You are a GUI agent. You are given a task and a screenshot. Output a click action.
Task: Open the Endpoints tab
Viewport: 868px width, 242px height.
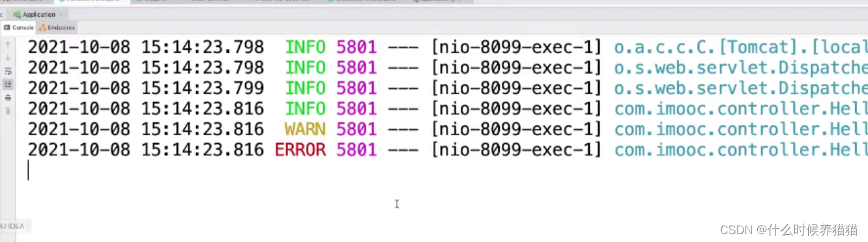(57, 27)
